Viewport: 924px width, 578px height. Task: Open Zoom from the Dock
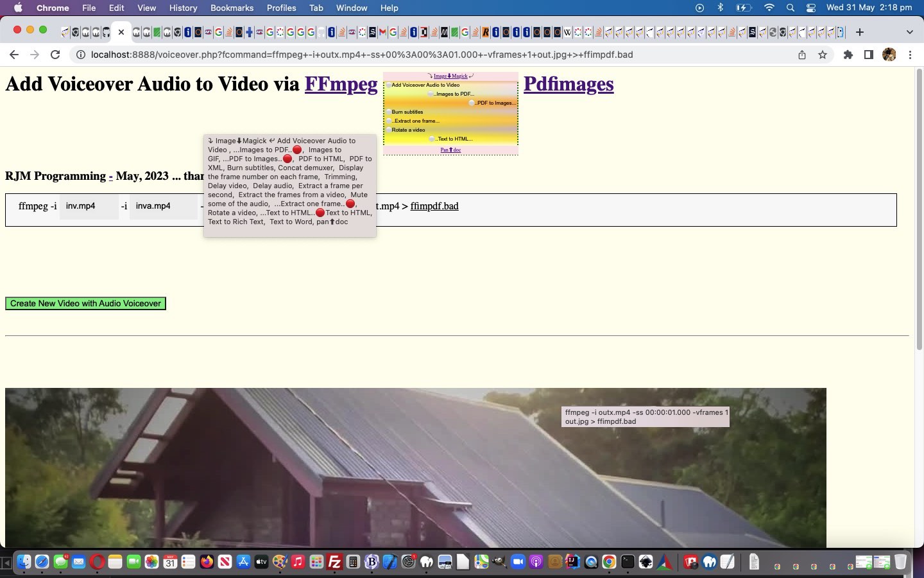(x=518, y=562)
